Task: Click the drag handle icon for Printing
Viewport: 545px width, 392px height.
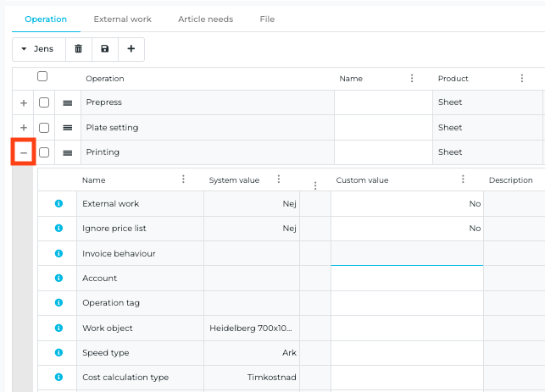Action: pyautogui.click(x=68, y=152)
